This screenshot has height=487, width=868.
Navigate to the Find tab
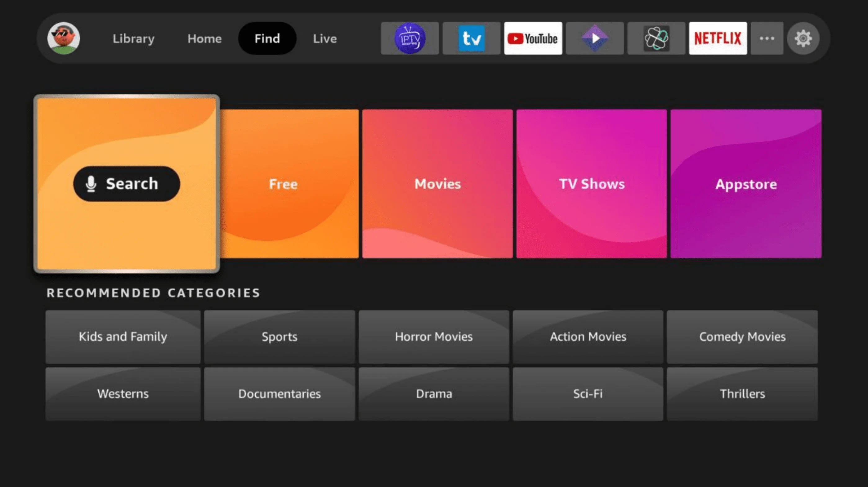pos(267,38)
